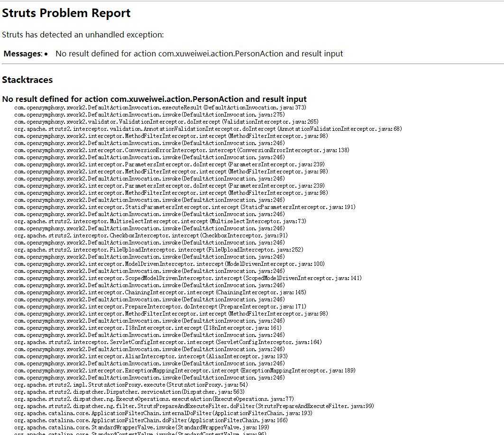504x435 pixels.
Task: Click the ServletConfigInterceptor java:164 stack line
Action: coord(168,342)
